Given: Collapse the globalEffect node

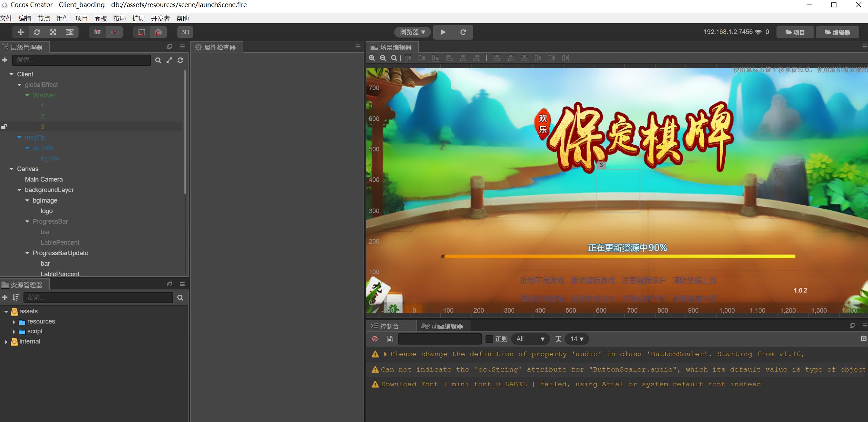Looking at the screenshot, I should point(19,85).
